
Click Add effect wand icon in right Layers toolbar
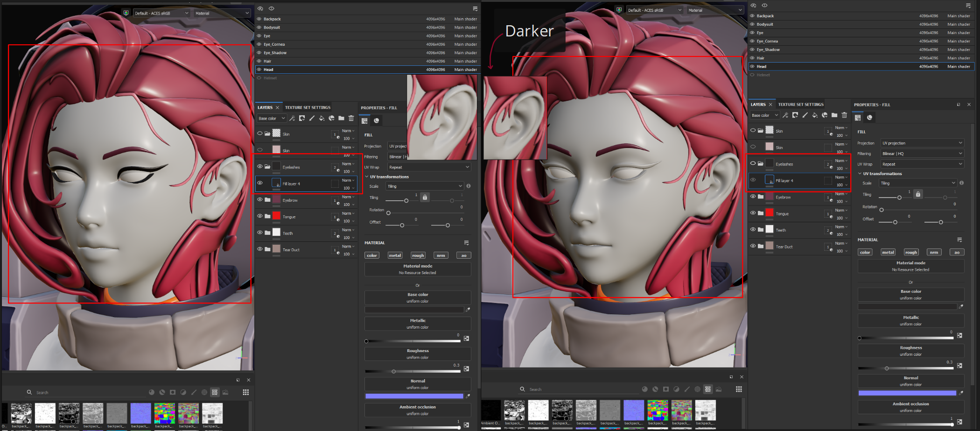785,115
